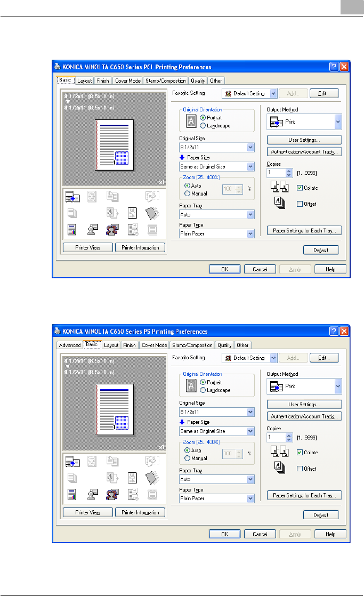Image resolution: width=364 pixels, height=596 pixels.
Task: Click Default button in PS window
Action: tap(321, 515)
